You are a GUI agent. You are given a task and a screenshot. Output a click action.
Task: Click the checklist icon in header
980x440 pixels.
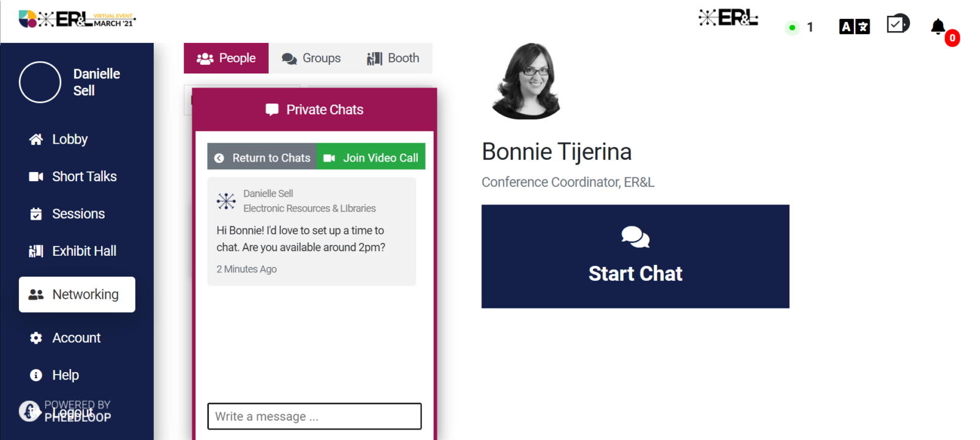[897, 24]
